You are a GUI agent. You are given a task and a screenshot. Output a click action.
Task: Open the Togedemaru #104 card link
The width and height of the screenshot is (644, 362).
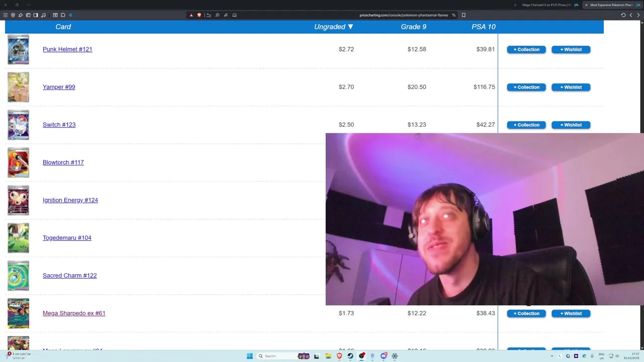pos(67,238)
